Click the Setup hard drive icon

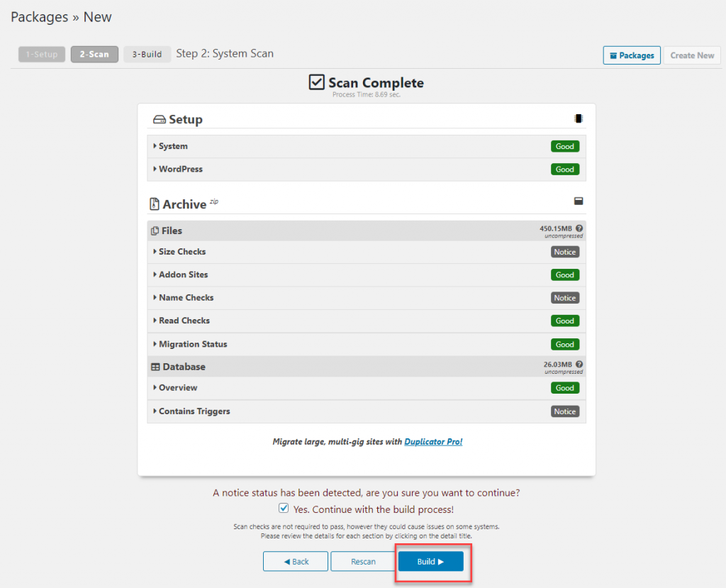(x=160, y=120)
